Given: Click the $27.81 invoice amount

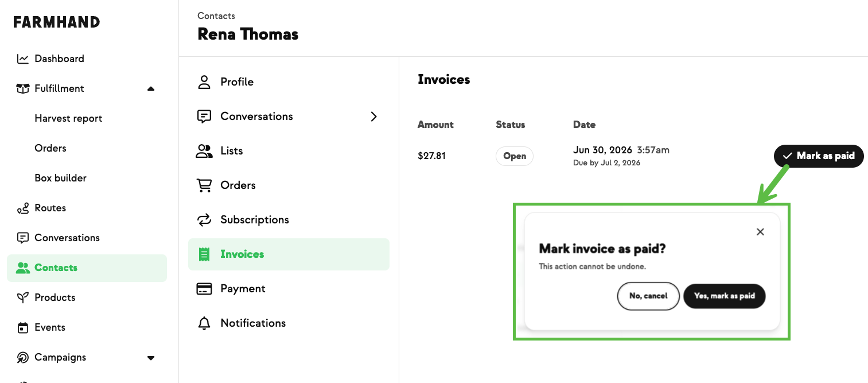Looking at the screenshot, I should 431,156.
